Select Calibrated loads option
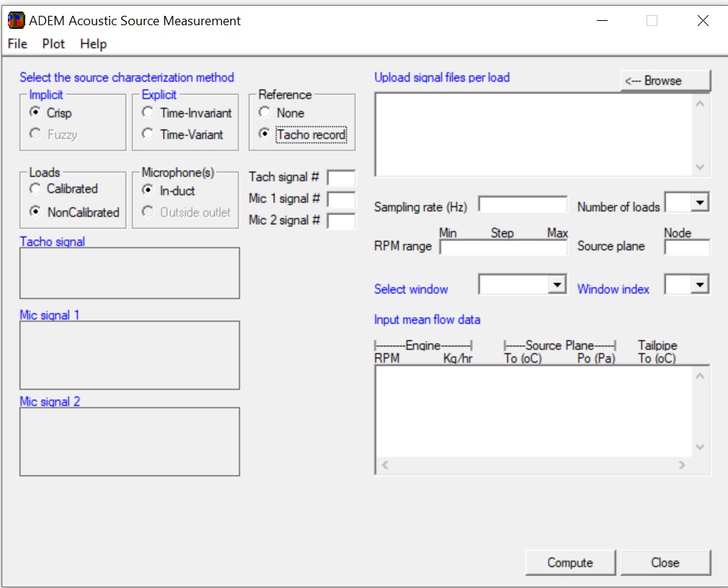Image resolution: width=728 pixels, height=588 pixels. [35, 189]
